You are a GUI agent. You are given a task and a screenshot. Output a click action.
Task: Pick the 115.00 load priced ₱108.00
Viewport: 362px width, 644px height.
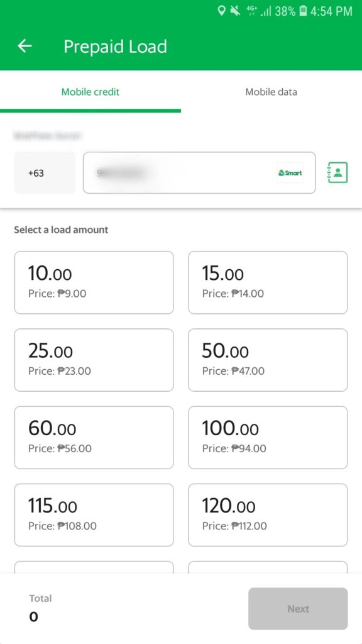pos(94,515)
